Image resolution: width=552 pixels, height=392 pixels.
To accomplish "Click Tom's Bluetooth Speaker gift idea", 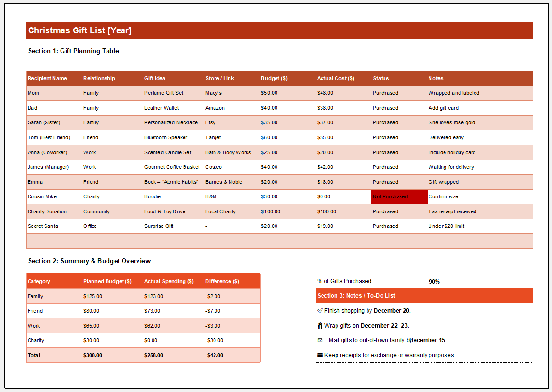I will [x=166, y=137].
